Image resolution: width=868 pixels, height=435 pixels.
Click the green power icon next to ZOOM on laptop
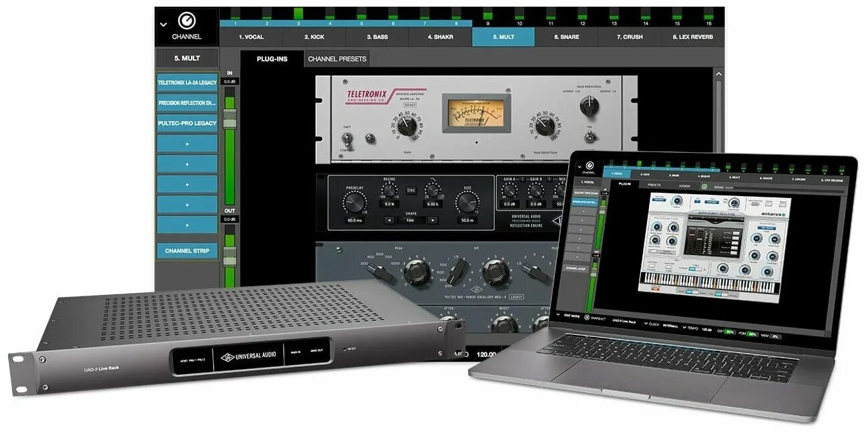[x=704, y=186]
